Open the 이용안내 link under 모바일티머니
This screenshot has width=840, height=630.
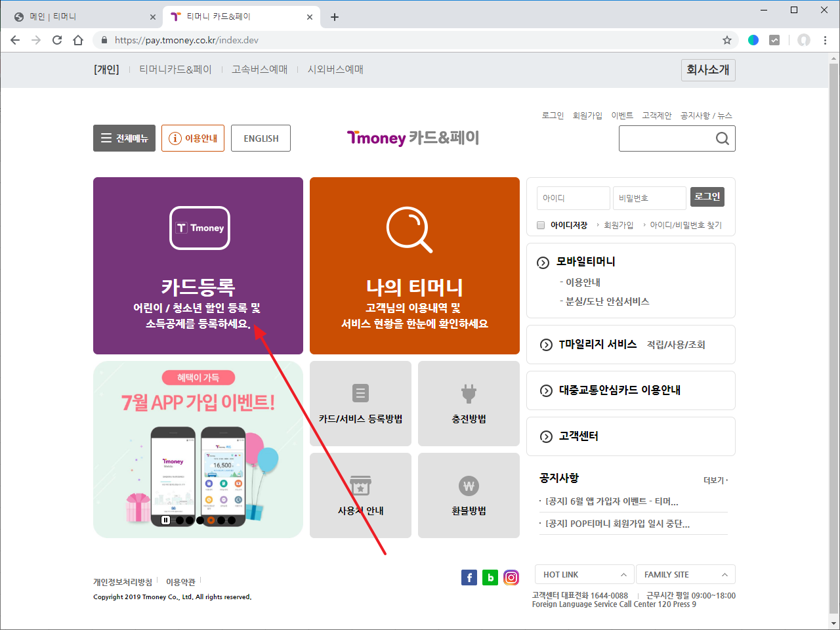click(583, 282)
